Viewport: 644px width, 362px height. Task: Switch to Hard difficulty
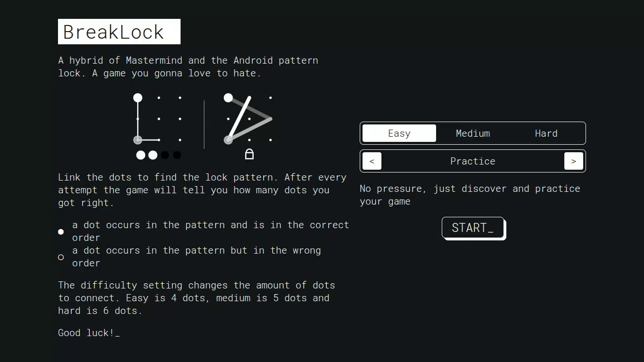click(x=546, y=133)
